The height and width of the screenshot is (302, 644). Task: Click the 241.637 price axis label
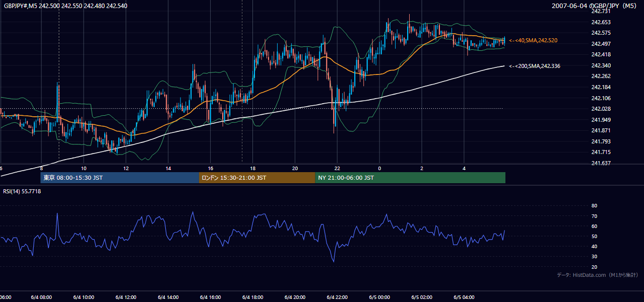[601, 163]
